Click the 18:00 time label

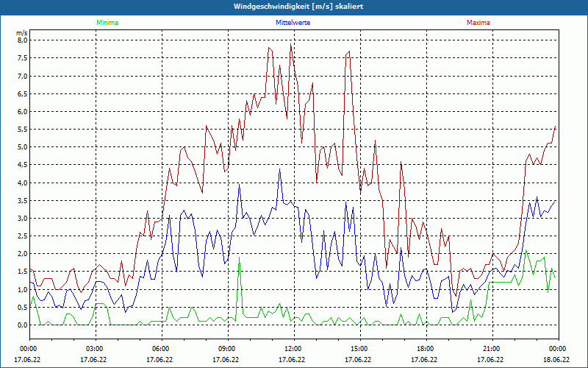pyautogui.click(x=427, y=349)
